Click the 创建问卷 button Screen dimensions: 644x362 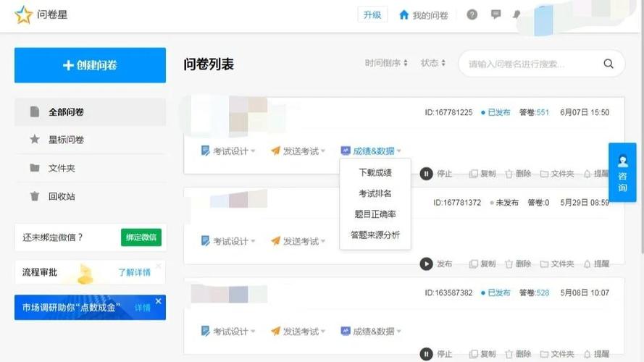click(90, 65)
